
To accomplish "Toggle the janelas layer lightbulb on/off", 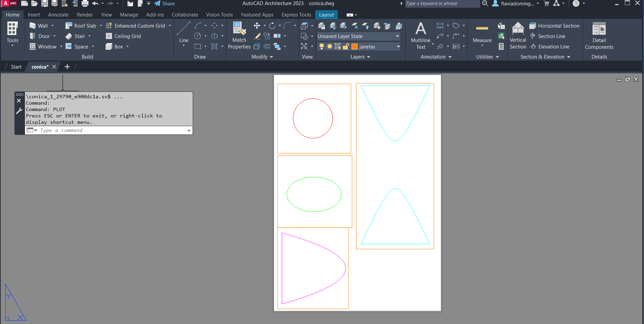I will 321,47.
